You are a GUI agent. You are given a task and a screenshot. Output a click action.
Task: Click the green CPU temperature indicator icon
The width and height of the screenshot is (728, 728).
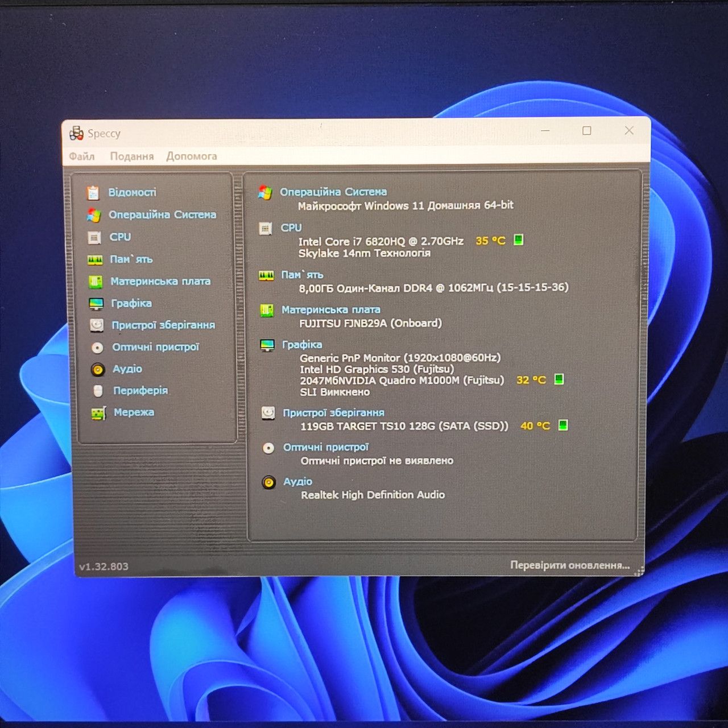[518, 239]
